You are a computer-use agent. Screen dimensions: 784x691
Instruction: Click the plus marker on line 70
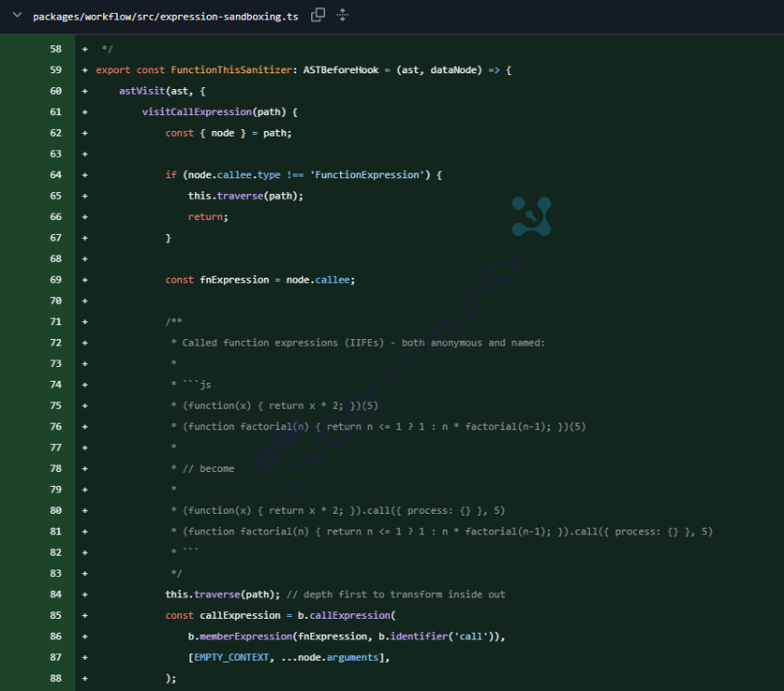85,301
